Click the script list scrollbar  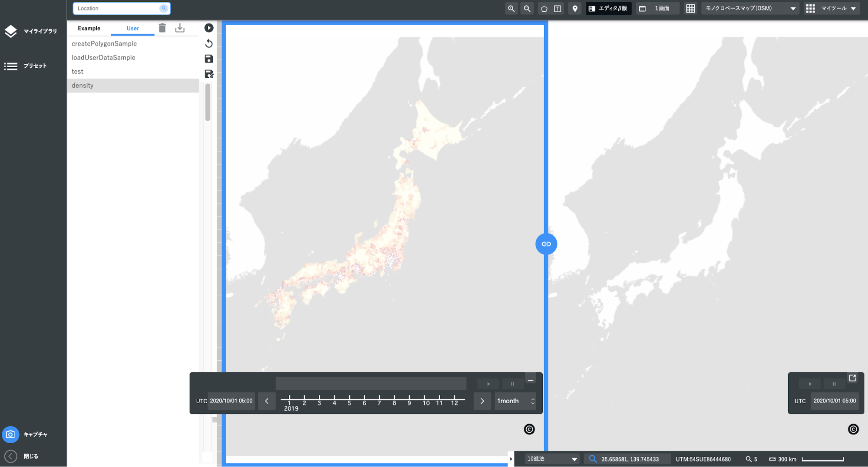(x=208, y=102)
